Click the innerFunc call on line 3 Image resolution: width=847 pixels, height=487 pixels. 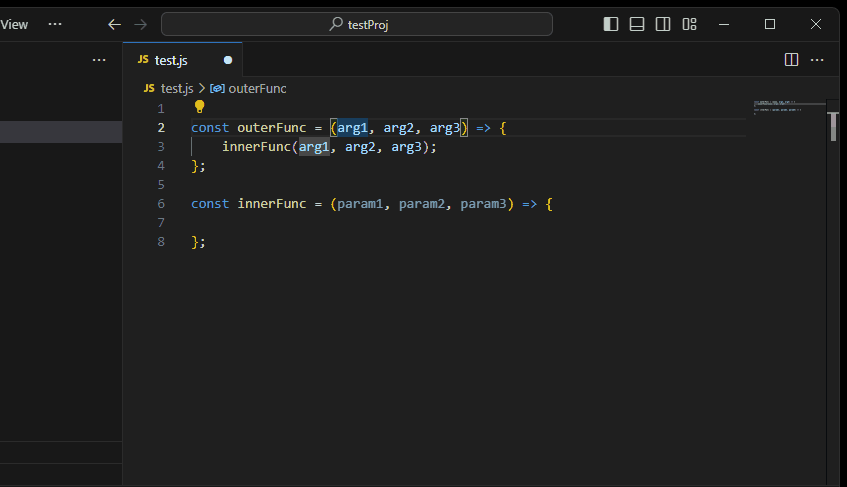[257, 147]
